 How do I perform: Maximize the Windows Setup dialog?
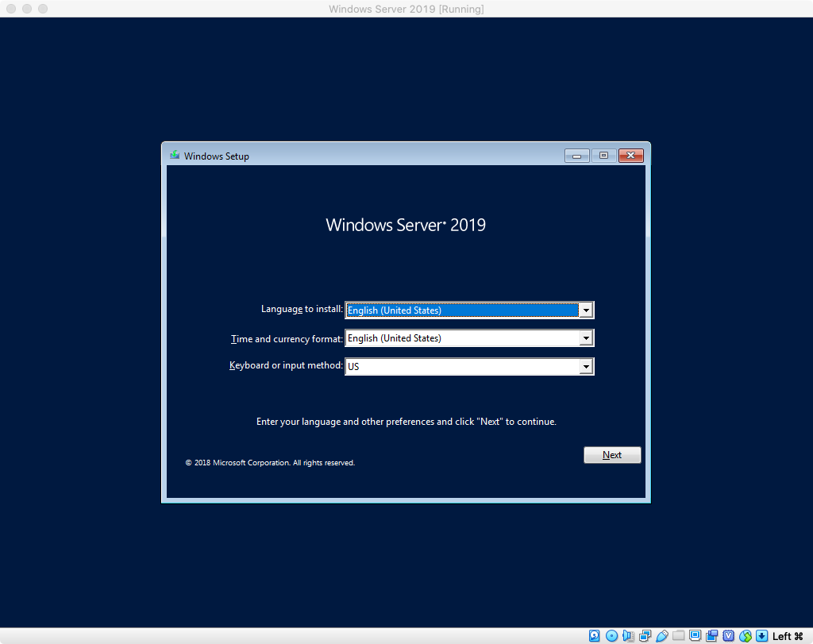pyautogui.click(x=603, y=156)
